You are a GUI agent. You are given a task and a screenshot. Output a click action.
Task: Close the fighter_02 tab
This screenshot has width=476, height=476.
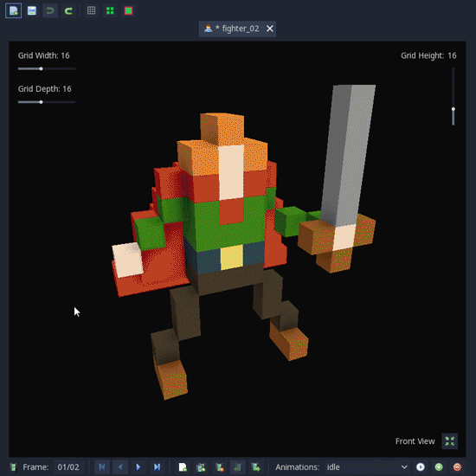pyautogui.click(x=269, y=29)
